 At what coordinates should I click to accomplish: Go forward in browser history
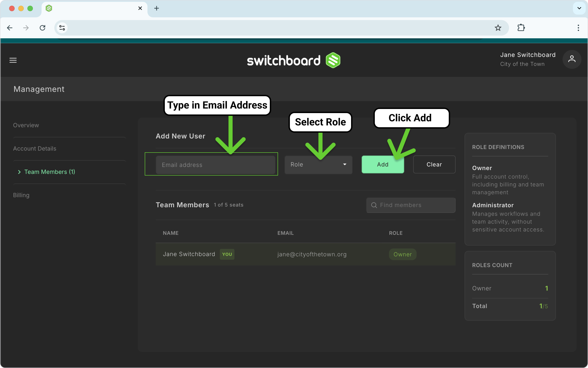pyautogui.click(x=26, y=28)
